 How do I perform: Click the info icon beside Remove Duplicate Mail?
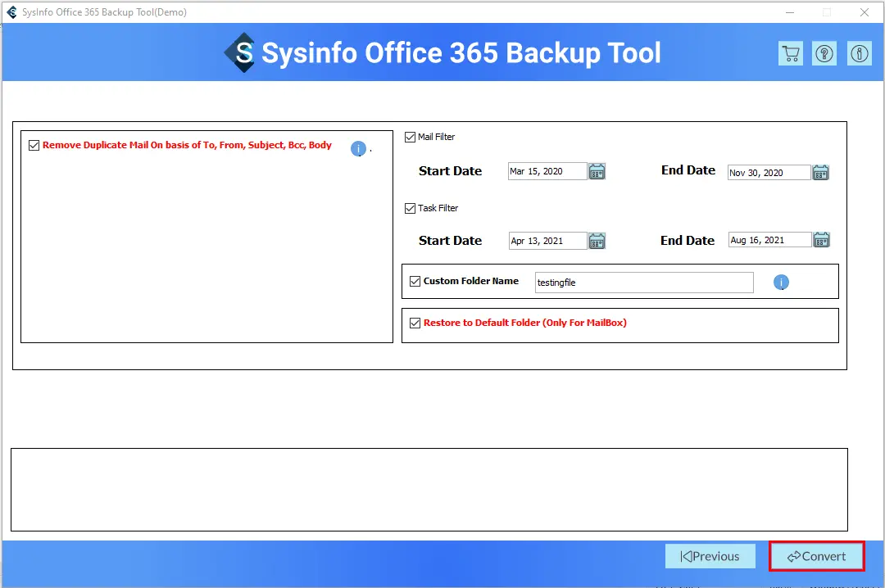click(x=358, y=148)
